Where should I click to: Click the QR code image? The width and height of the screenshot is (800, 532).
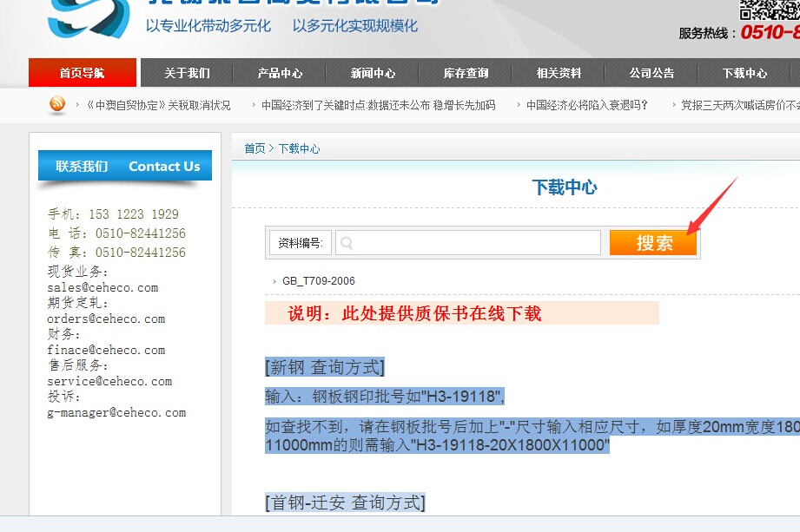[x=770, y=9]
